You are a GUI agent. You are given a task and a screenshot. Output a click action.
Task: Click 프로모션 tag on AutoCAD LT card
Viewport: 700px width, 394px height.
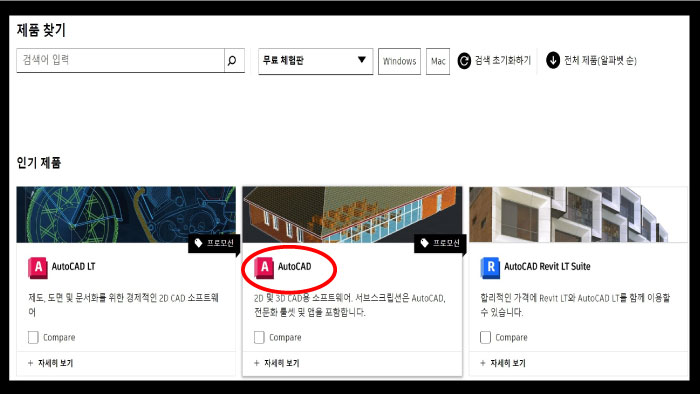214,243
